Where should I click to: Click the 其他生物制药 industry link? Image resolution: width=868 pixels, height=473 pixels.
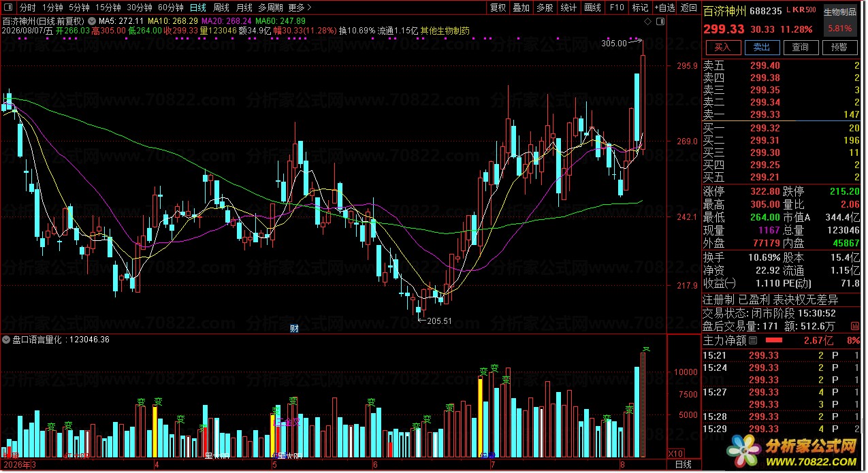[x=445, y=31]
